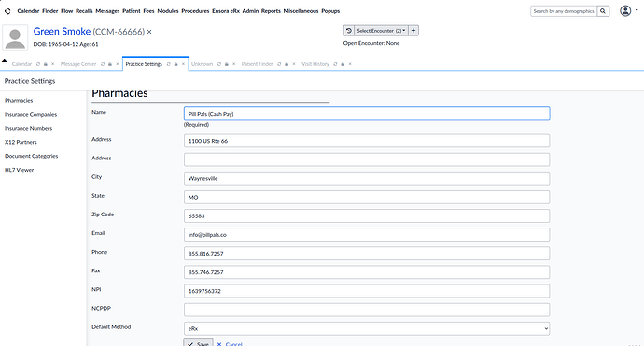
Task: Click the patient avatar picture
Action: (x=15, y=37)
